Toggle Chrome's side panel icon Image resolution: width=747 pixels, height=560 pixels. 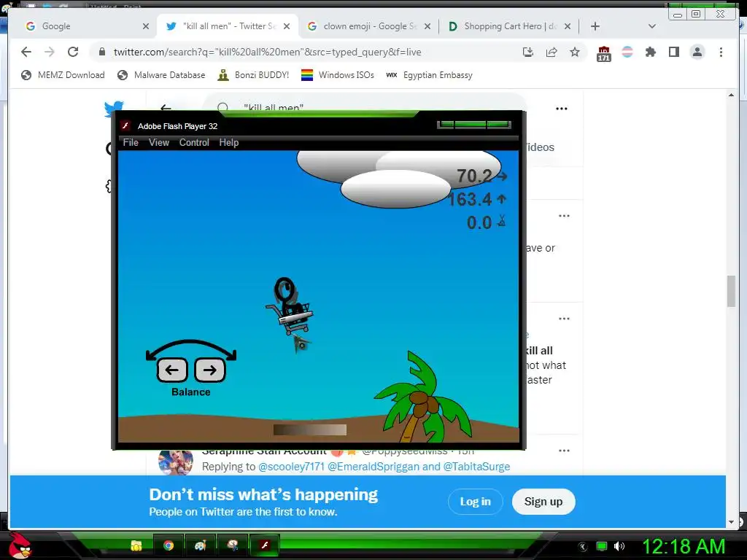(x=673, y=52)
